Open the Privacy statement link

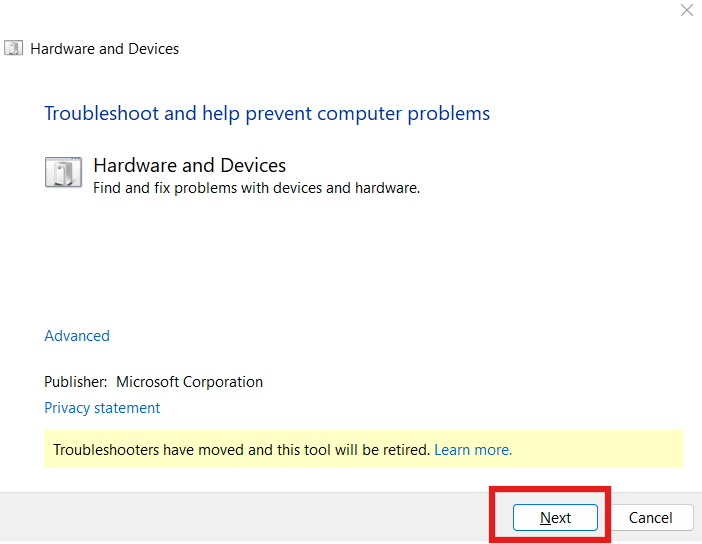tap(102, 408)
